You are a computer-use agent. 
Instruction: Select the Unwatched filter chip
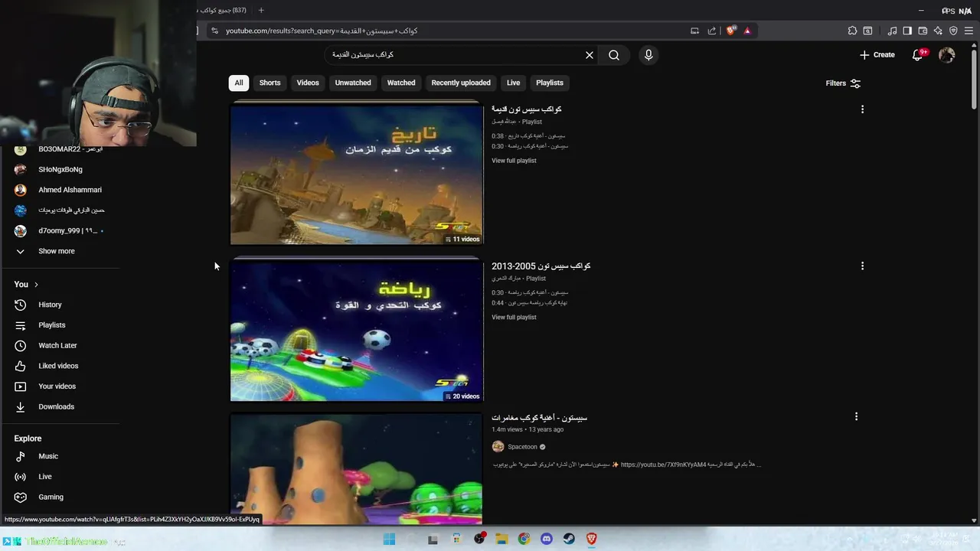tap(353, 83)
